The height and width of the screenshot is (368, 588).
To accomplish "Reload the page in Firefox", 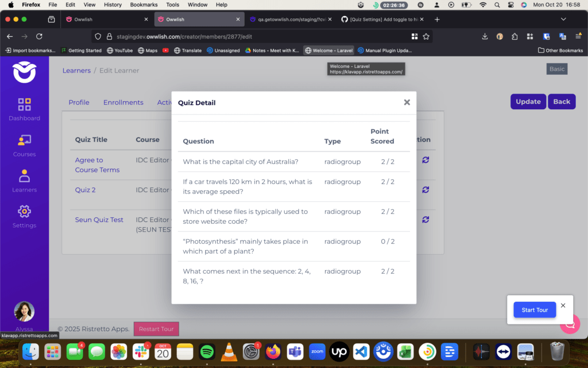I will (x=39, y=36).
